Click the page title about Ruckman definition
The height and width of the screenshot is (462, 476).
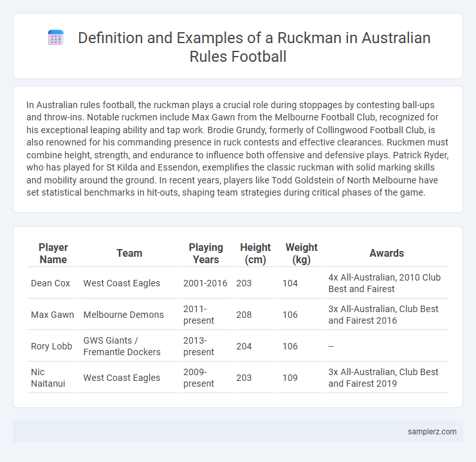coord(254,47)
